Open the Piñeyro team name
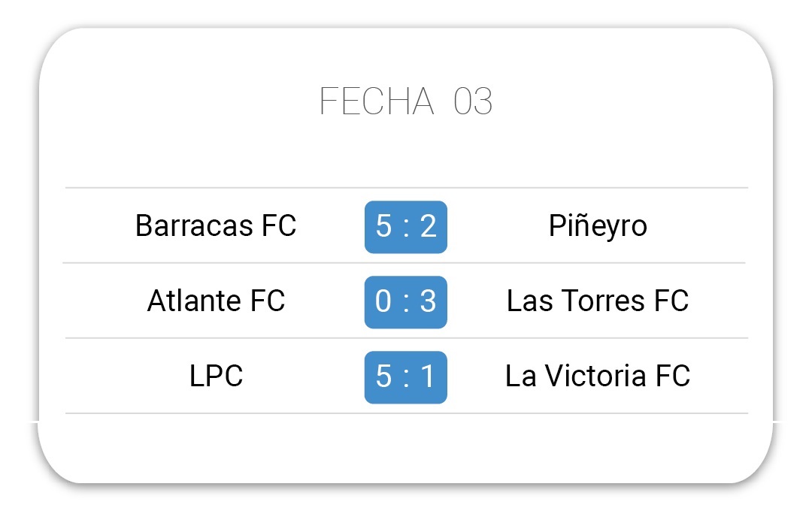Viewport: 812px width, 508px height. [x=598, y=227]
